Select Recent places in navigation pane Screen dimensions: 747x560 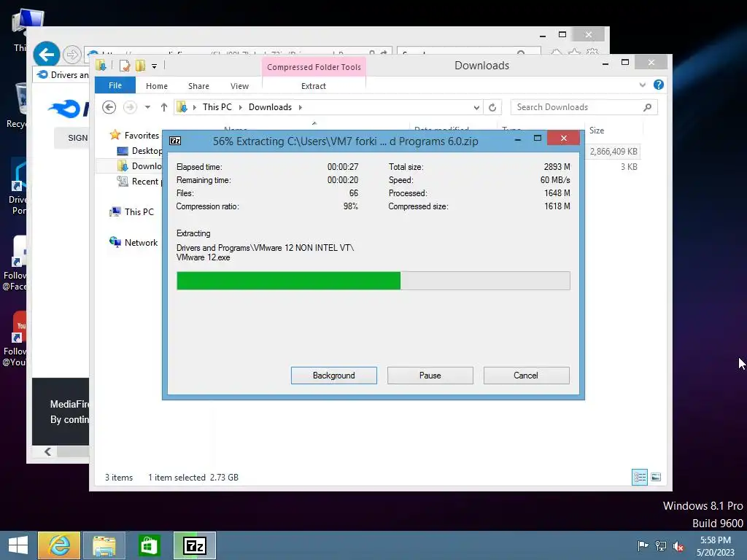coord(145,181)
